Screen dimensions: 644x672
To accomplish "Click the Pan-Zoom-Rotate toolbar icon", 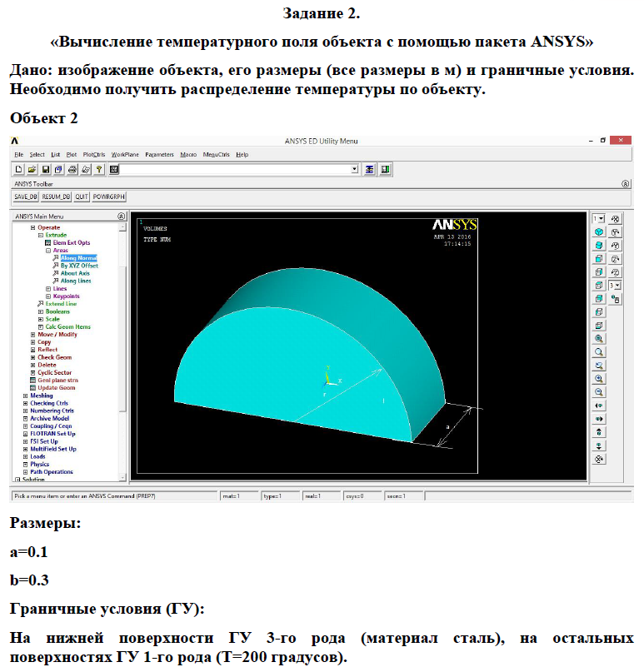I will pos(59,169).
